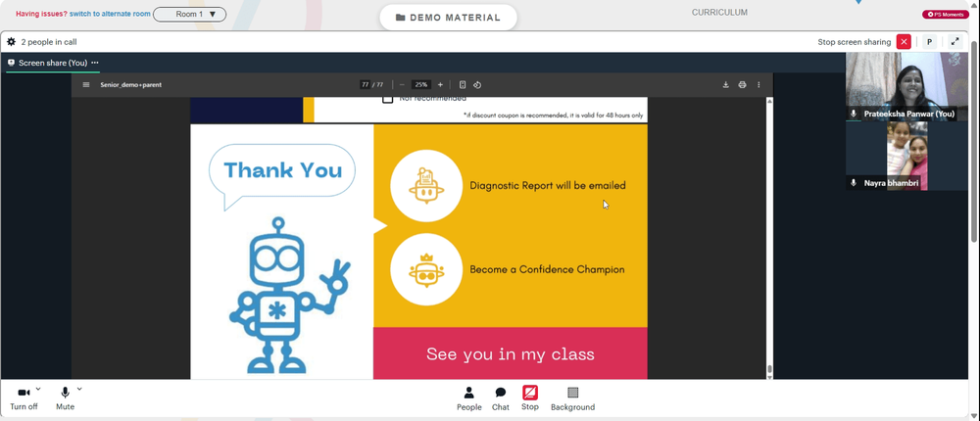
Task: Click the page vertical scrollbar thumb
Action: tap(974, 141)
